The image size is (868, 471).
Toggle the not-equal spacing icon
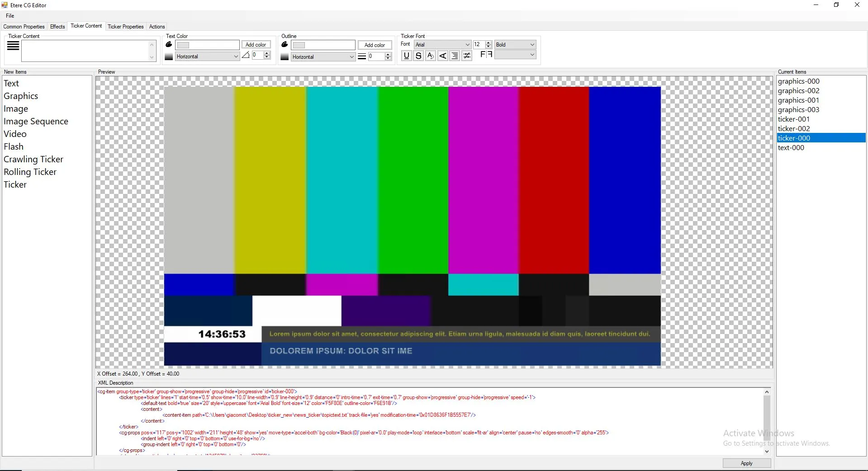pyautogui.click(x=467, y=56)
